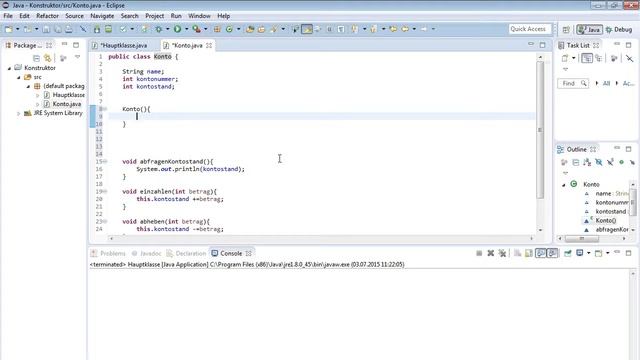Open the Source menu
640x360 pixels.
pos(74,16)
